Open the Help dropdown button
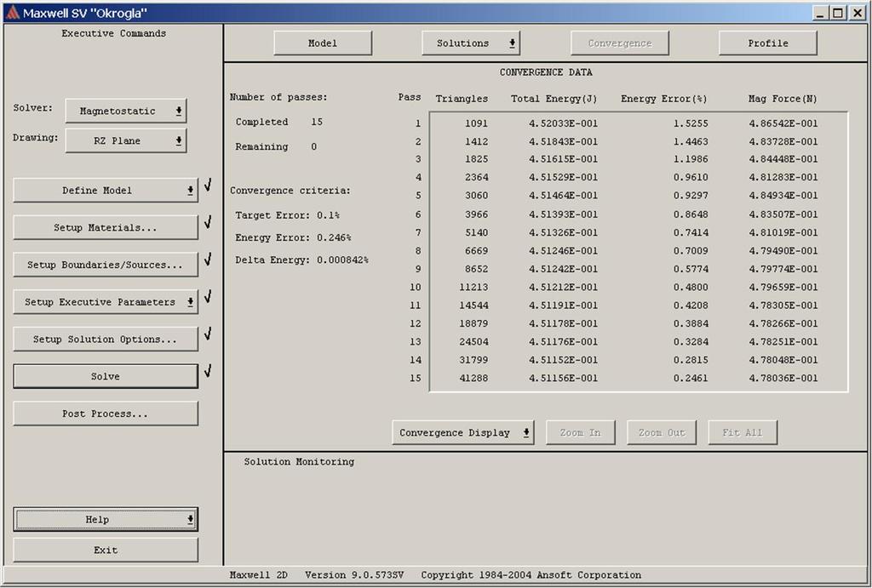Viewport: 872px width, 588px height. pos(105,519)
